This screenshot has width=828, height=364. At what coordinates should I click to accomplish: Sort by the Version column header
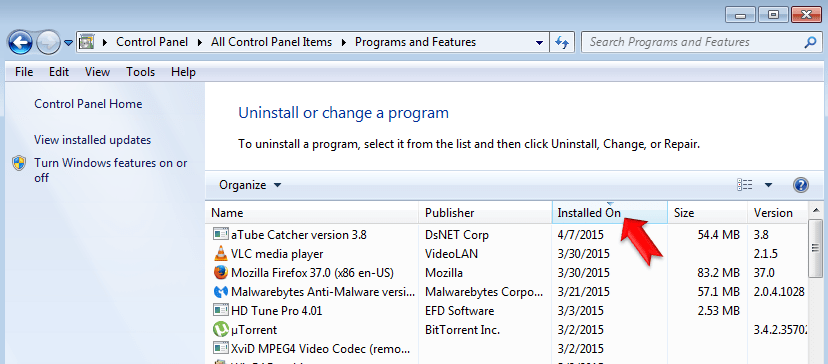[x=778, y=213]
